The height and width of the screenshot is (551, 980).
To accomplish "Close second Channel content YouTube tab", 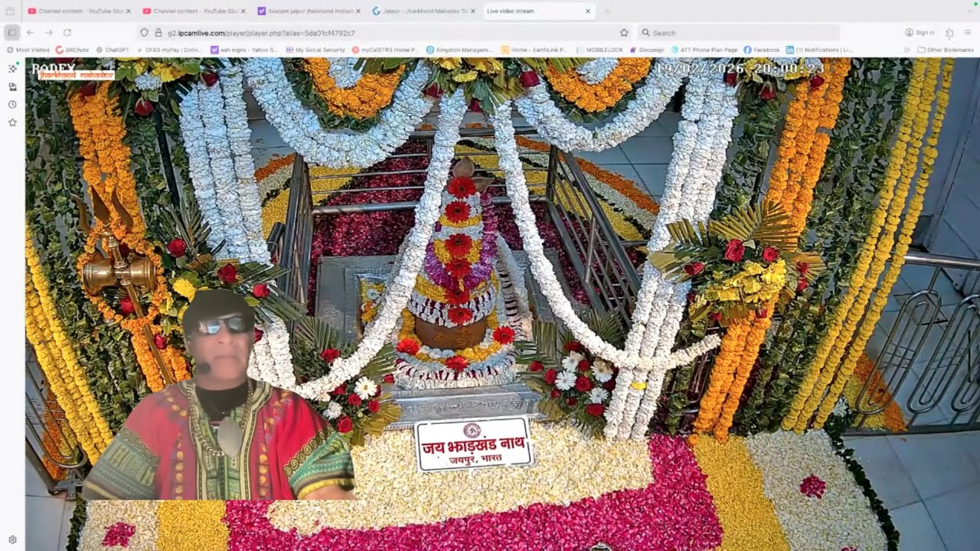I will tap(243, 11).
